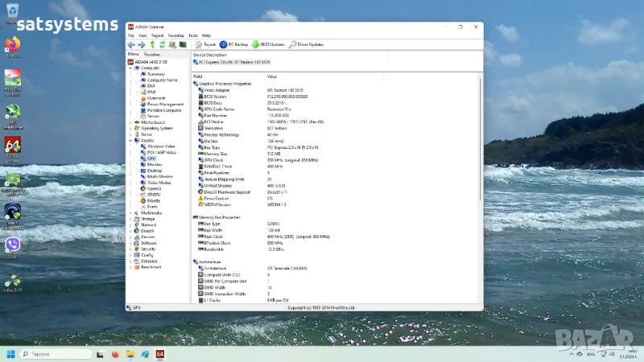Open the Favorites menu in menu bar
Screen dimensions: 644x362
[175, 35]
